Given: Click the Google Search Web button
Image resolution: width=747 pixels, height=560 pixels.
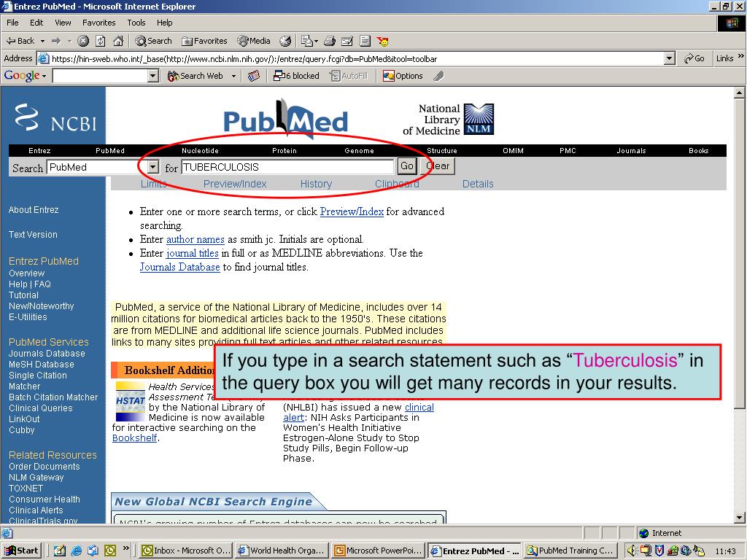Looking at the screenshot, I should (x=196, y=76).
